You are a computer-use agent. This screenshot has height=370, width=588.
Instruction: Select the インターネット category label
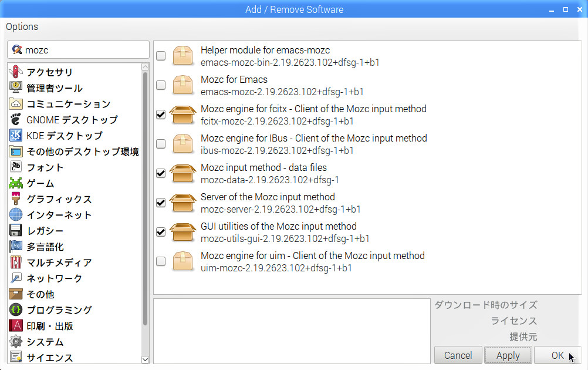[x=59, y=215]
